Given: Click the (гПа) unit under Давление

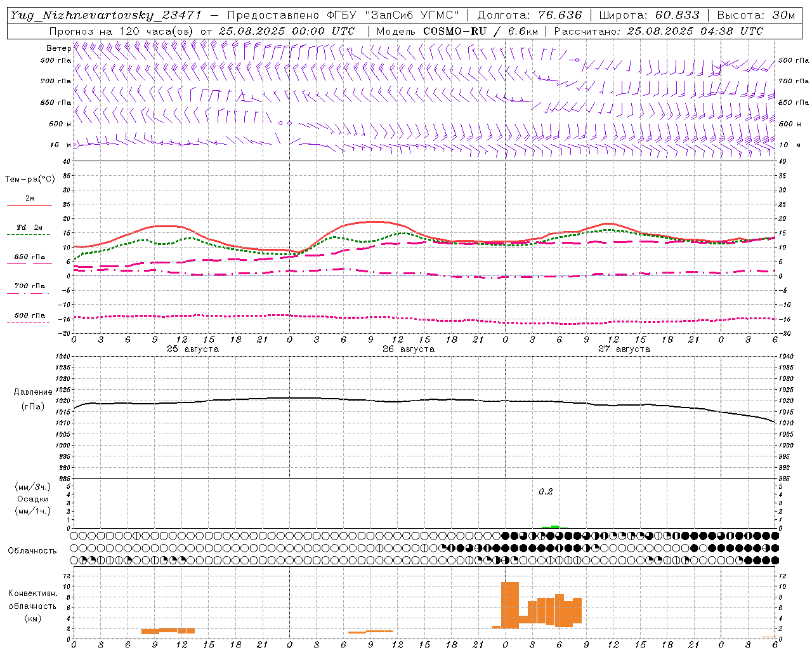Looking at the screenshot, I should tap(33, 407).
